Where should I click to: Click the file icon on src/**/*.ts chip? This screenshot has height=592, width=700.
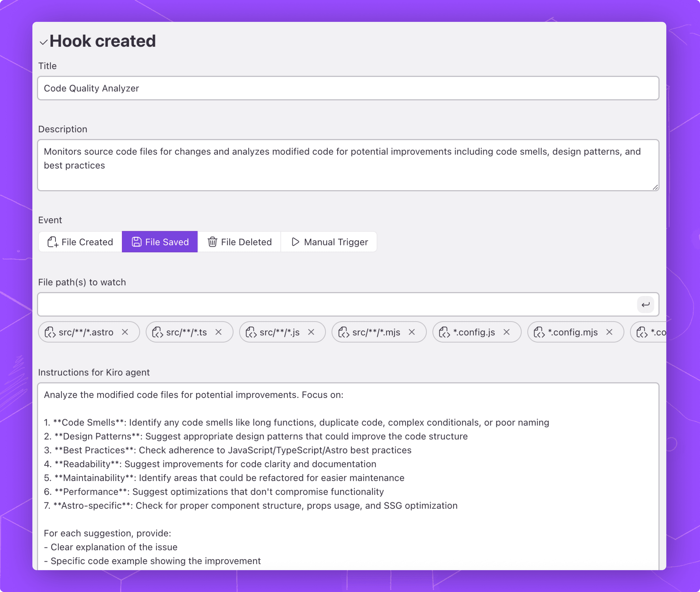click(x=157, y=332)
